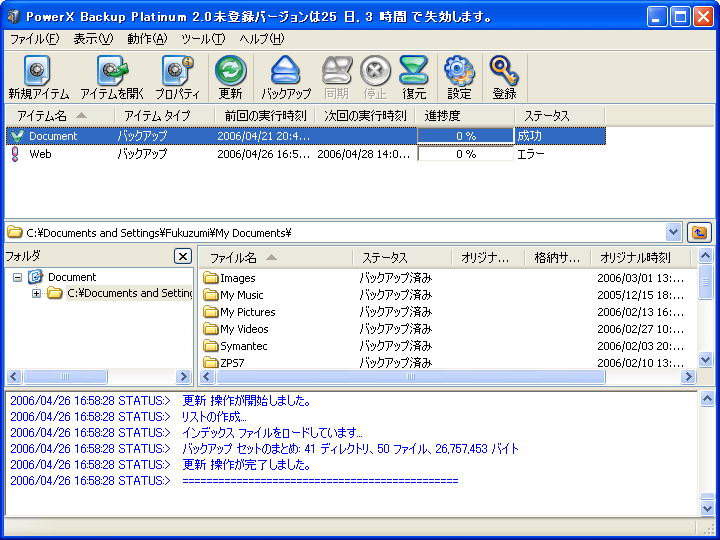Sort by アイテム名 column header

click(59, 116)
